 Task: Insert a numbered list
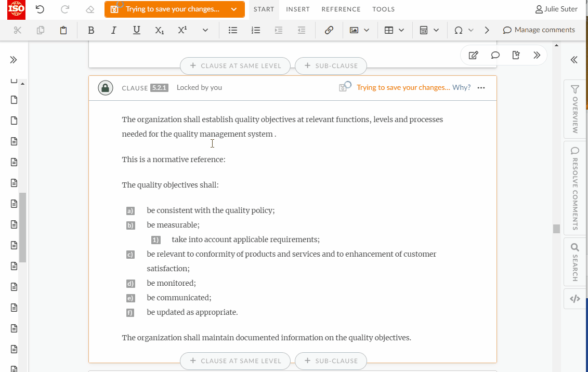point(256,30)
